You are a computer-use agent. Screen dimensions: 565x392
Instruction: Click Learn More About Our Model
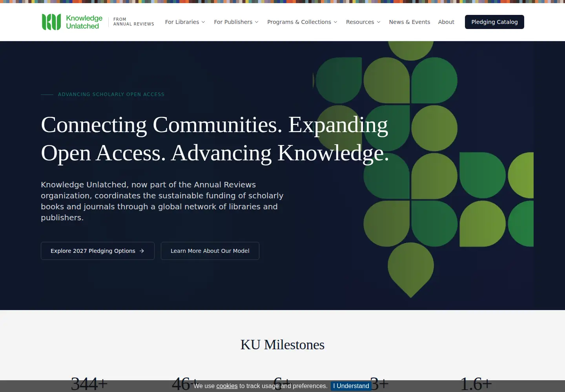point(210,251)
